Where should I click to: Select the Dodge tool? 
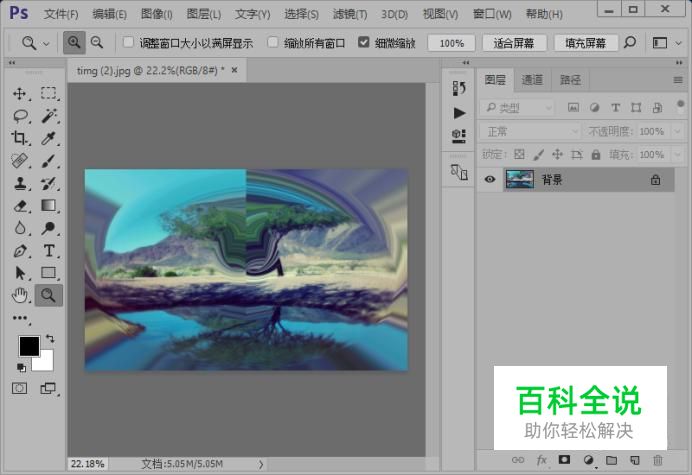coord(49,228)
